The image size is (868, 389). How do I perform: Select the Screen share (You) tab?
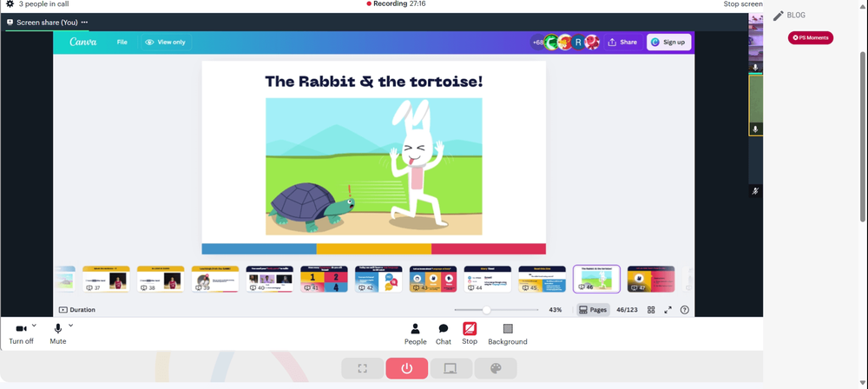(x=47, y=23)
